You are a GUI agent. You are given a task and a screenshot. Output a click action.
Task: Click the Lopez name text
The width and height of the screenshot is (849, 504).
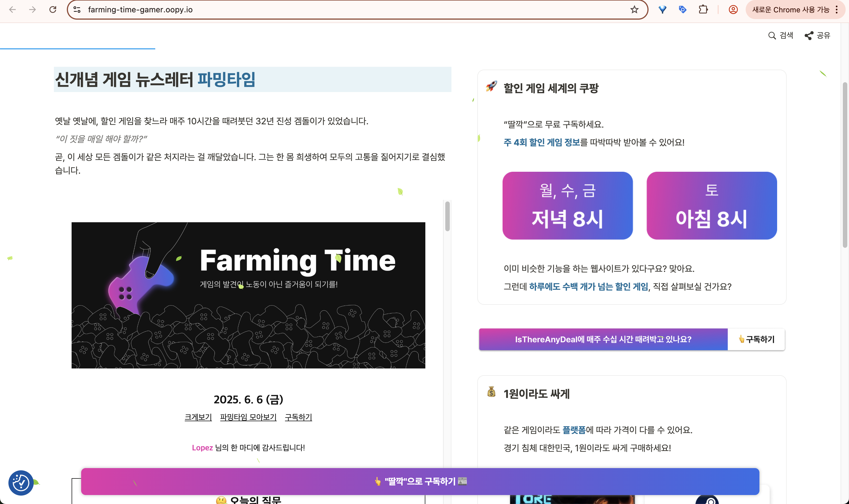tap(202, 448)
